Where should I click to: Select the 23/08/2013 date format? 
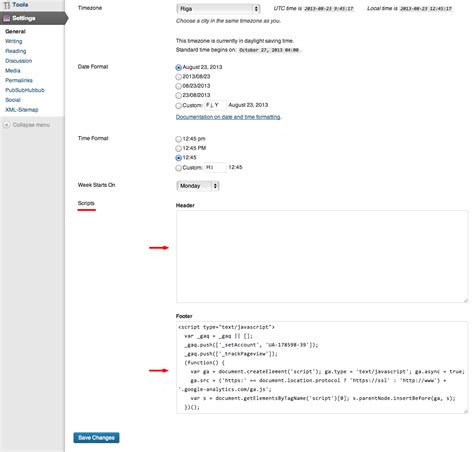178,96
